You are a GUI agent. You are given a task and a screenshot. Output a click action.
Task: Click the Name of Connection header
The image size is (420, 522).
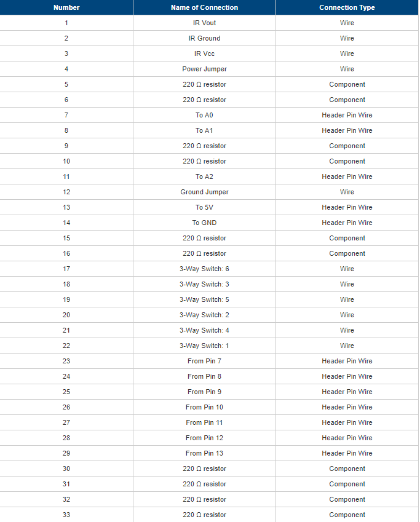(x=204, y=7)
